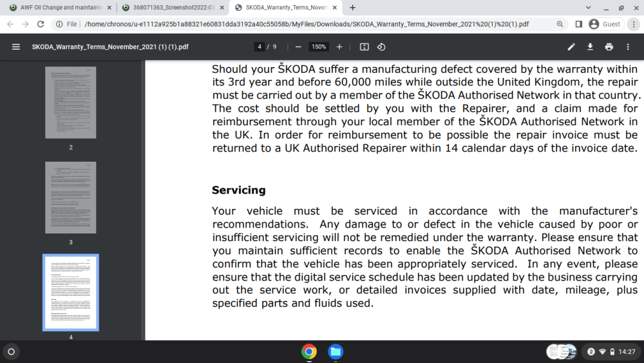This screenshot has height=363, width=644.
Task: Rotate the PDF counterclockwise
Action: [381, 47]
